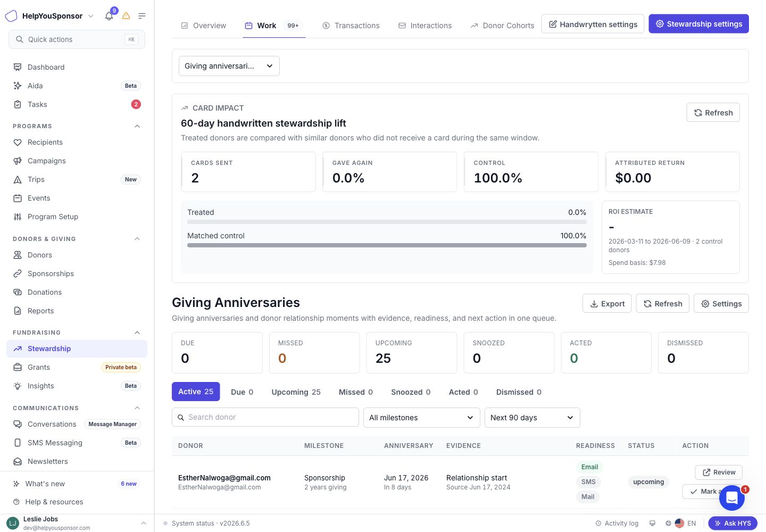Open the Next 90 days dropdown
The height and width of the screenshot is (532, 766).
[532, 418]
